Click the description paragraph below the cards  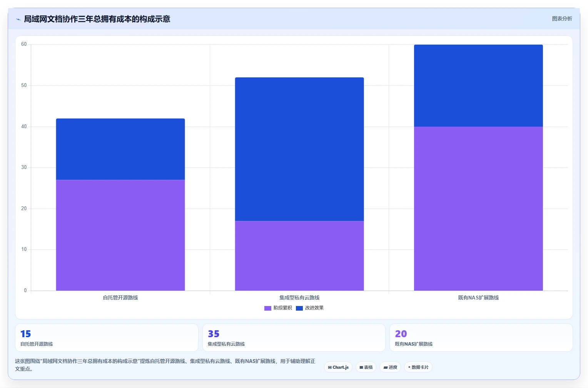coord(165,365)
